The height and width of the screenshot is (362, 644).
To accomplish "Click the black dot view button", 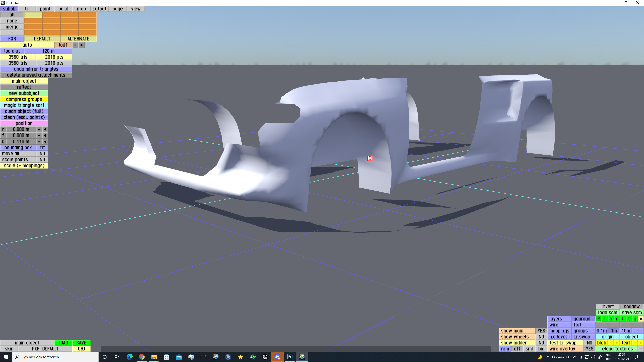I will click(x=641, y=319).
